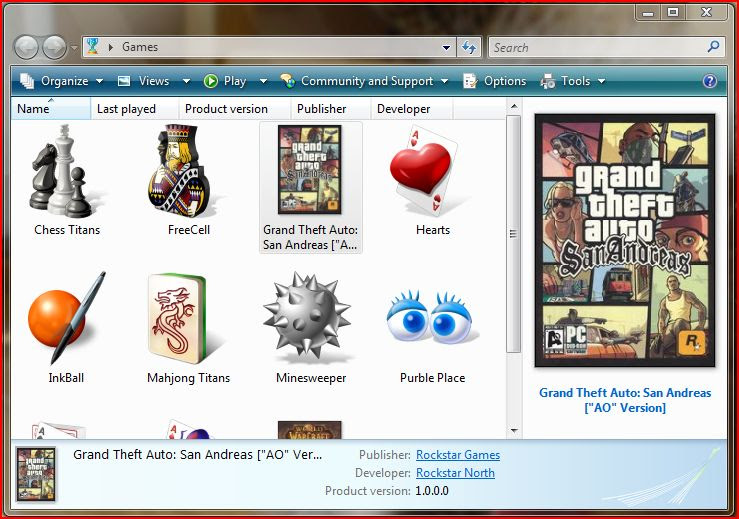Screen dimensions: 739x519
Task: Click the vertical scrollbar down arrow
Action: (514, 431)
